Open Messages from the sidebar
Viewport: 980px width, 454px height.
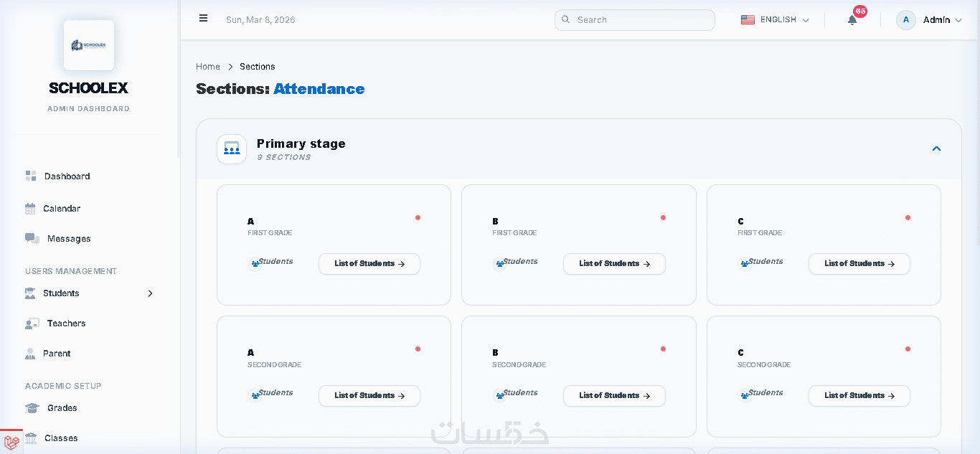[69, 239]
